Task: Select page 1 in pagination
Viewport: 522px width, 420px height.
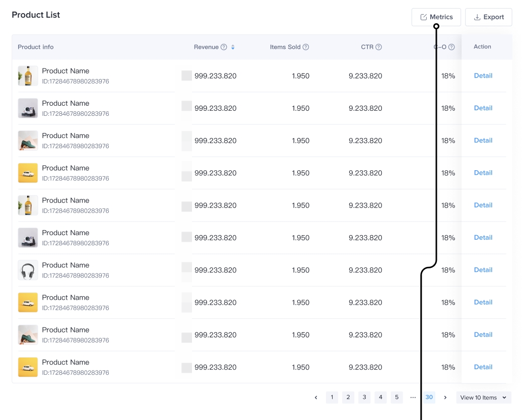Action: (x=332, y=397)
